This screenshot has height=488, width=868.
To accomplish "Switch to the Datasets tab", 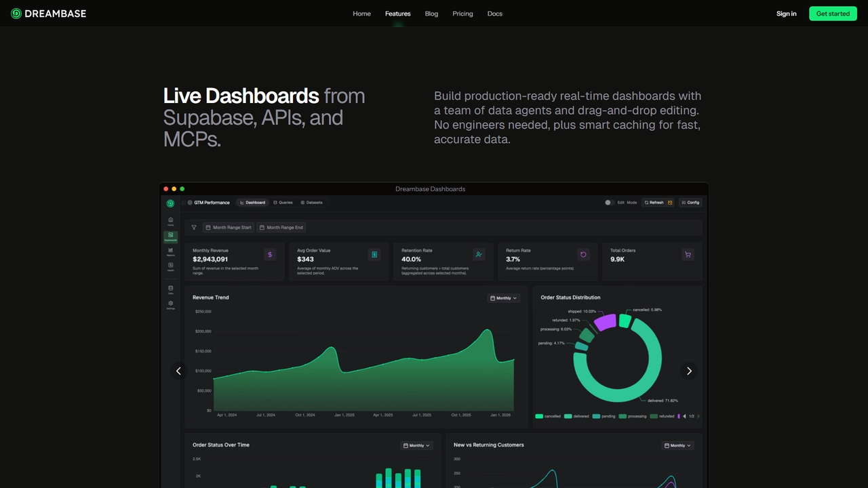I will coord(312,203).
